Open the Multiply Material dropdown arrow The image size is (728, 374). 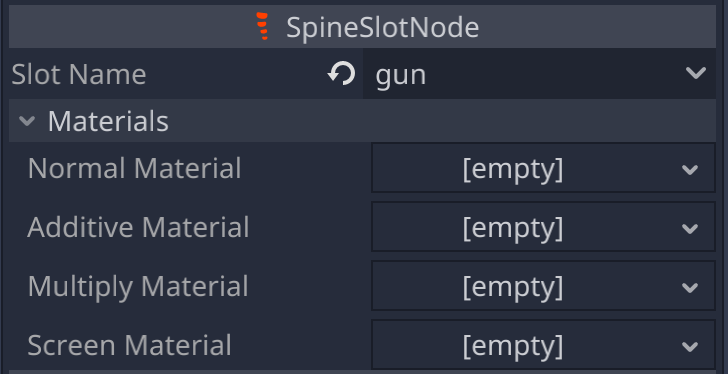pos(690,287)
